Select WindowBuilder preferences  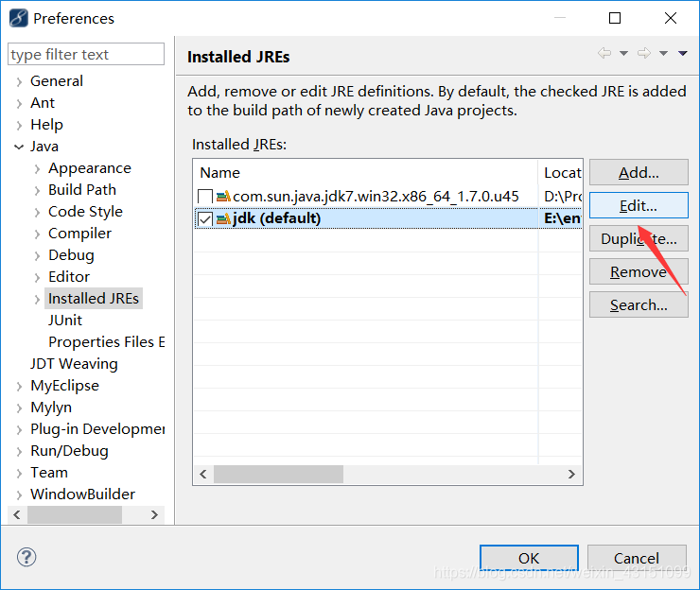tap(82, 495)
